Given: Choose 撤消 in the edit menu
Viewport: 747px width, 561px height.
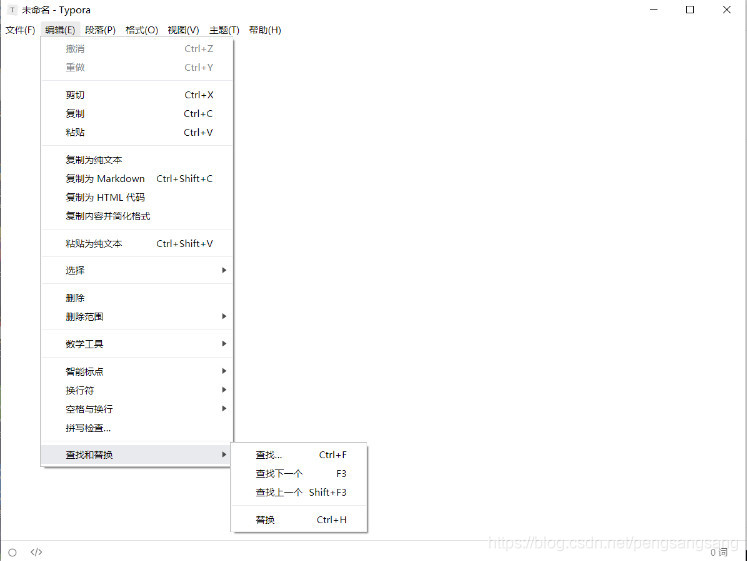Looking at the screenshot, I should 137,49.
